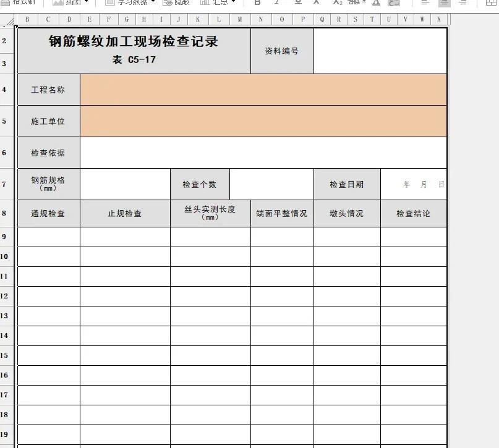Select column X header
499x448 pixels.
click(x=439, y=20)
